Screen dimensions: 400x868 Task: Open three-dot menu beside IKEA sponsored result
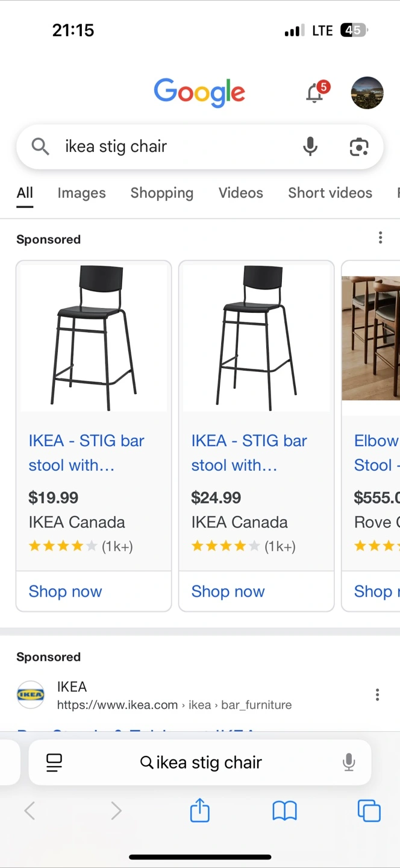pos(377,695)
